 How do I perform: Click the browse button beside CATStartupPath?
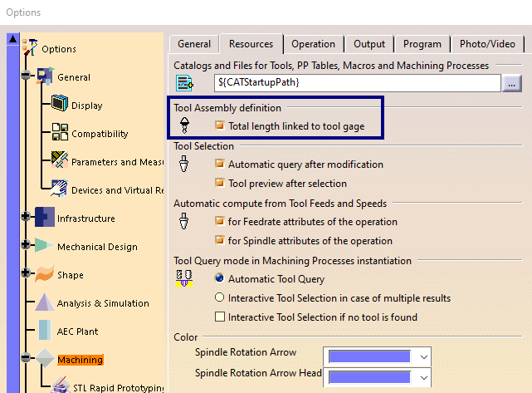[x=512, y=83]
